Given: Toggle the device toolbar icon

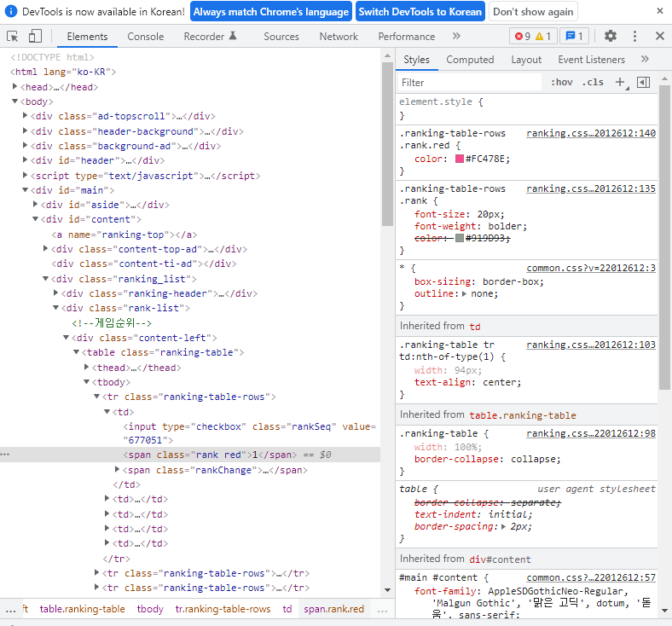Looking at the screenshot, I should click(35, 37).
